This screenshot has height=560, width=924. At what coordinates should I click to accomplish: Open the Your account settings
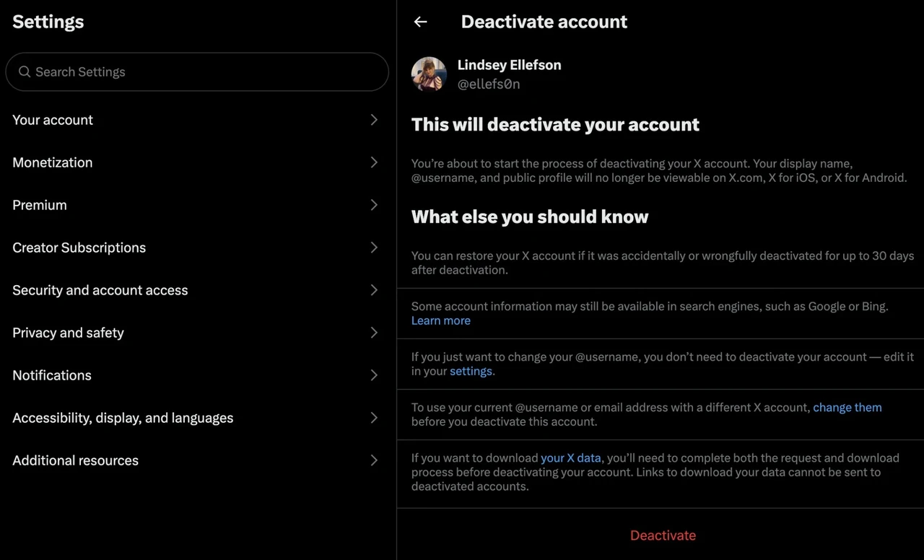(197, 120)
